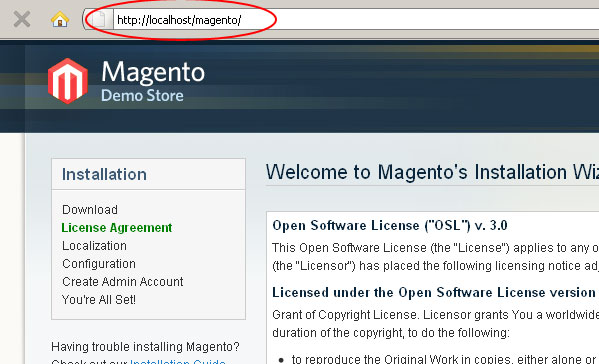Select the You're All Set! step
599x364 pixels.
pyautogui.click(x=99, y=299)
